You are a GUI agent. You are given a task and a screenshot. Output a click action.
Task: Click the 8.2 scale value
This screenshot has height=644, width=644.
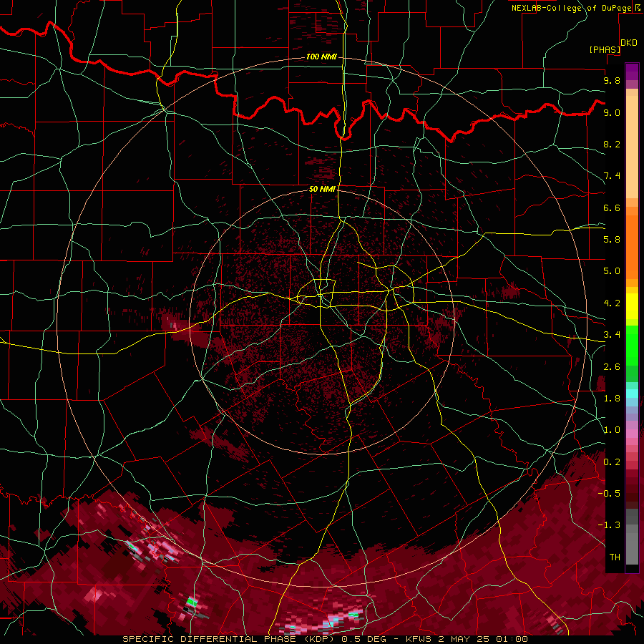tap(612, 144)
